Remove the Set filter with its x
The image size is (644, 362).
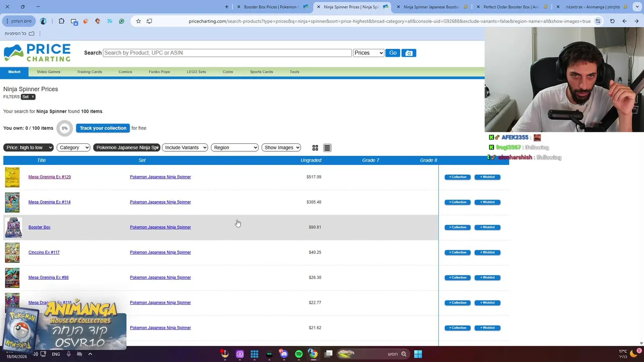point(33,97)
